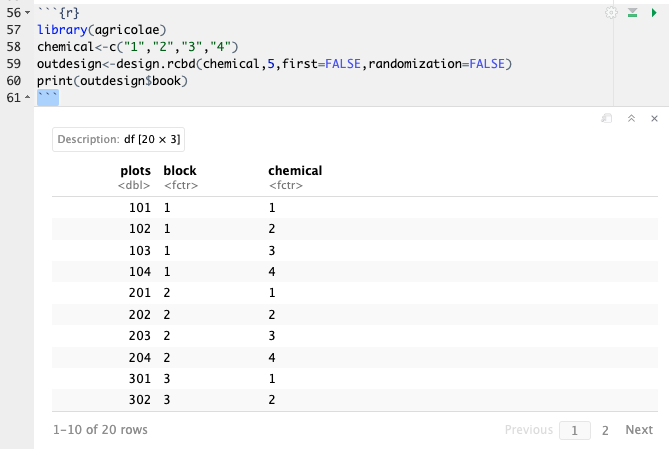Image resolution: width=669 pixels, height=449 pixels.
Task: Fold code chunk at line 56
Action: pyautogui.click(x=28, y=12)
